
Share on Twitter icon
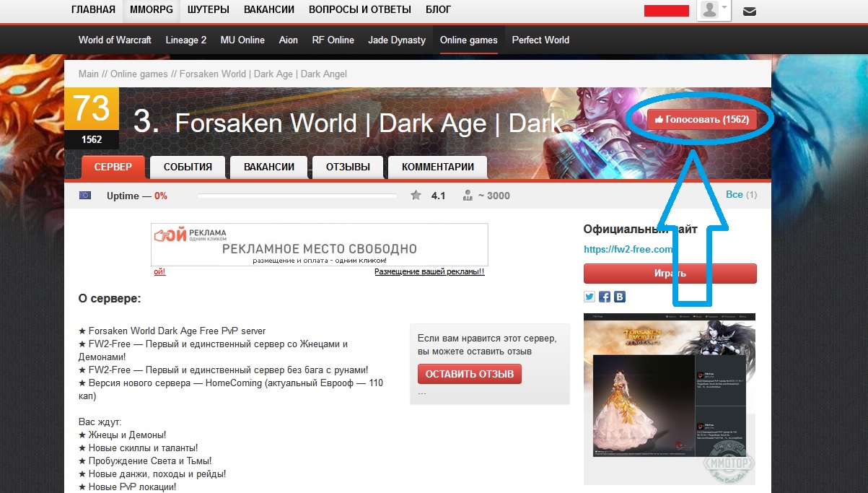589,297
